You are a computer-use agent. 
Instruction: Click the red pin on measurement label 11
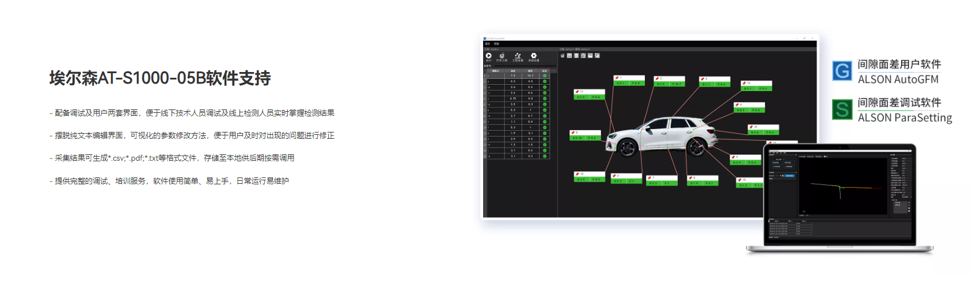(x=577, y=92)
